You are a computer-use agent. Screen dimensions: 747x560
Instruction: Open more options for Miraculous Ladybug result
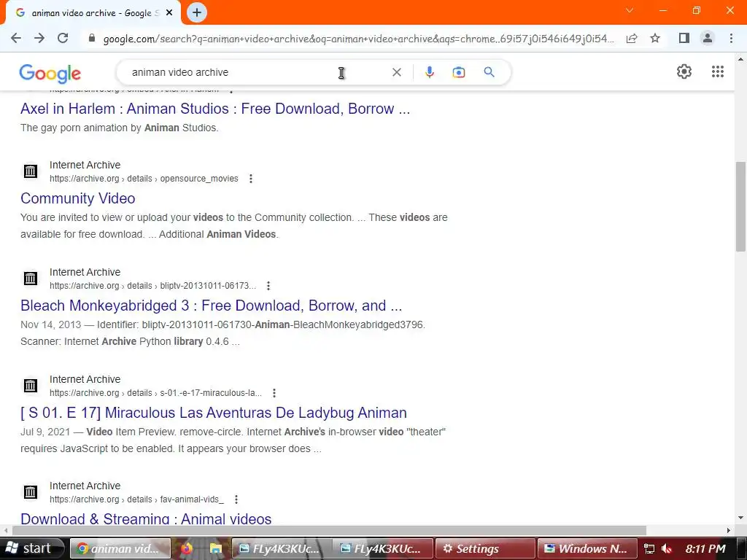tap(274, 393)
